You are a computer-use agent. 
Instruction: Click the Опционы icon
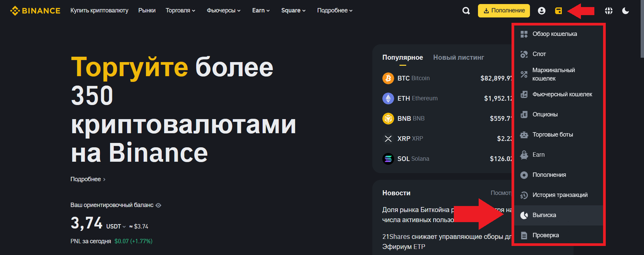click(x=524, y=114)
